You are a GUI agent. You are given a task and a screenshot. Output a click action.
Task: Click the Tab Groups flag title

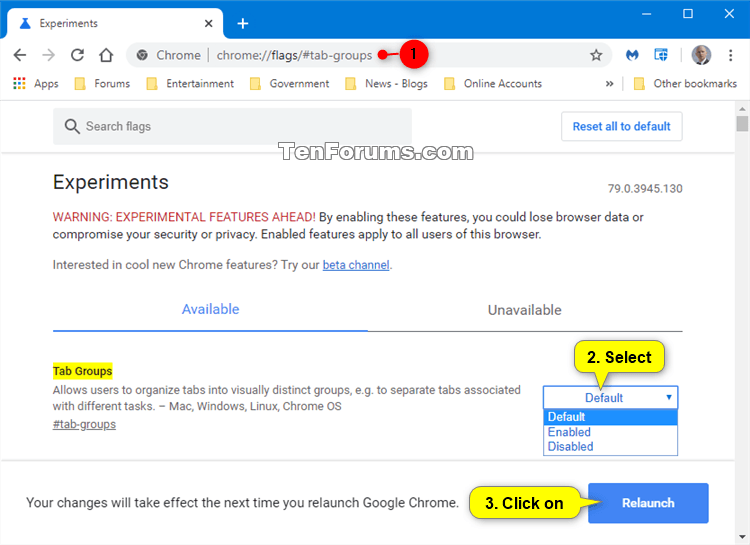(82, 371)
